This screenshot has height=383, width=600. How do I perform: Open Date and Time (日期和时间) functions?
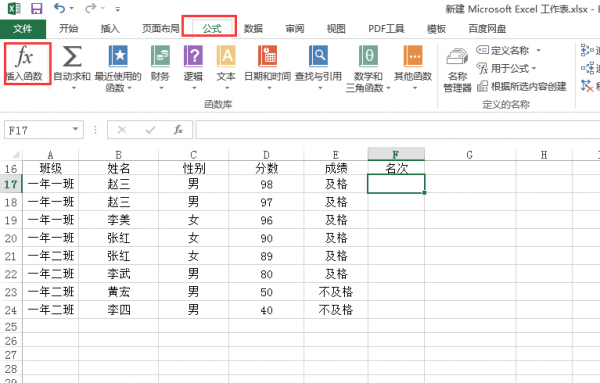click(x=268, y=63)
